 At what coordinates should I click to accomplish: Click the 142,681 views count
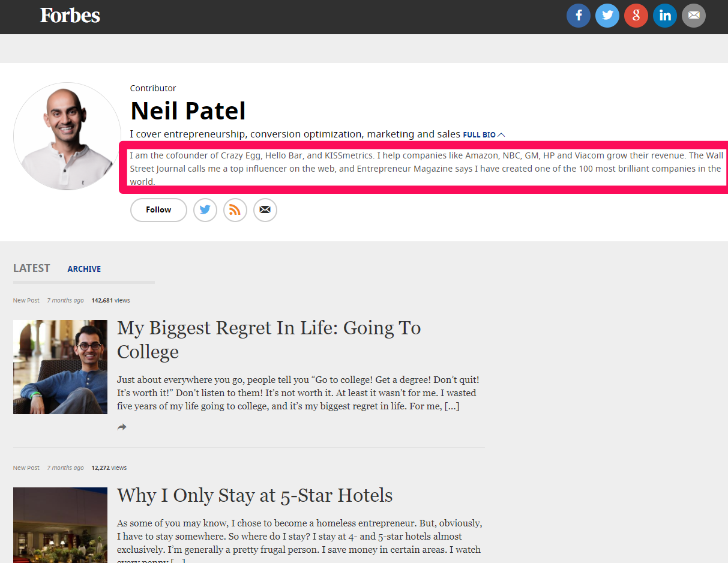pyautogui.click(x=110, y=300)
